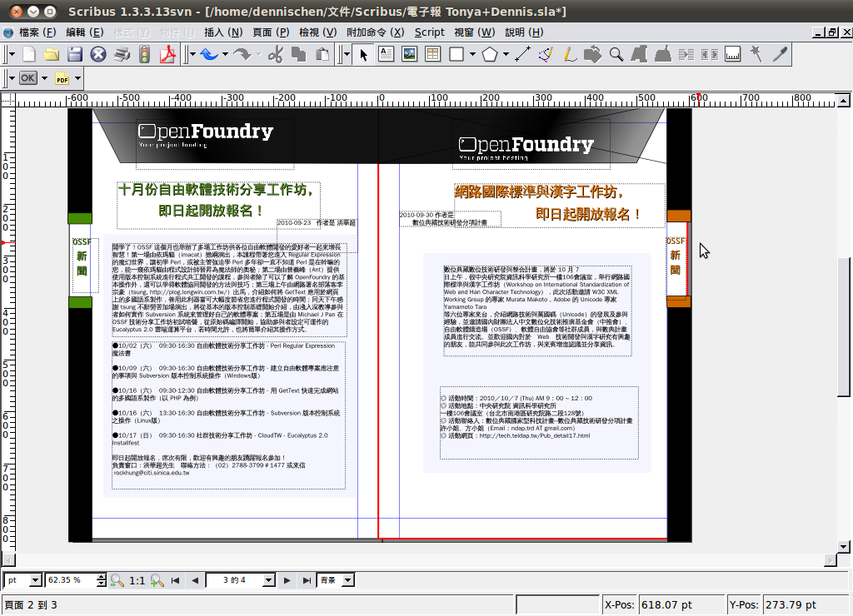The height and width of the screenshot is (616, 853).
Task: Open a file via the folder icon
Action: [x=51, y=54]
